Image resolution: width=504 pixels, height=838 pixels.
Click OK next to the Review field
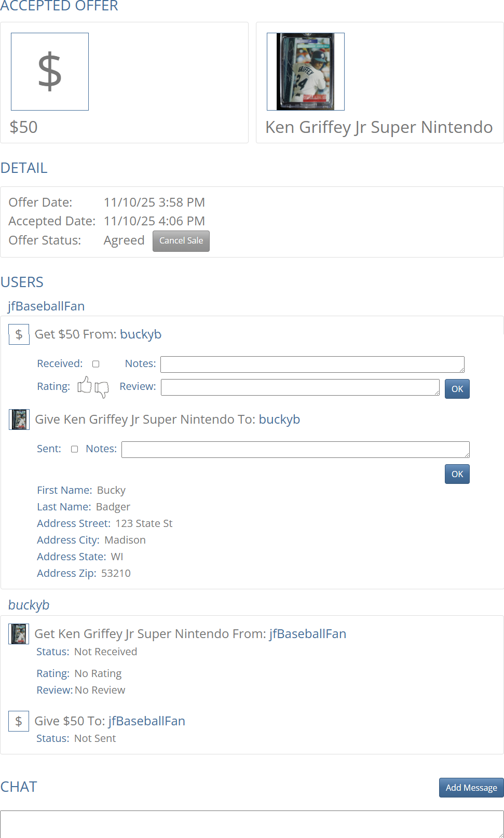tap(457, 389)
